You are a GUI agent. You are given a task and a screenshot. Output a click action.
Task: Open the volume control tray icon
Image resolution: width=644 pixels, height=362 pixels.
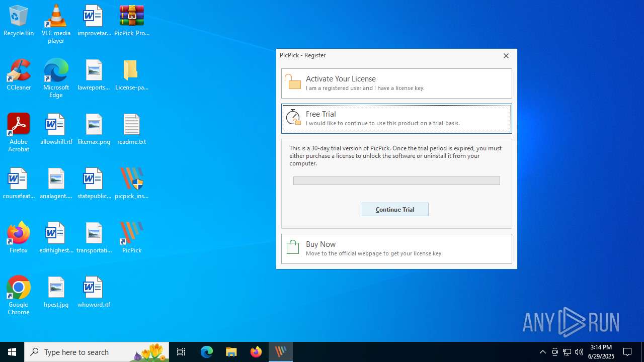[x=579, y=352]
